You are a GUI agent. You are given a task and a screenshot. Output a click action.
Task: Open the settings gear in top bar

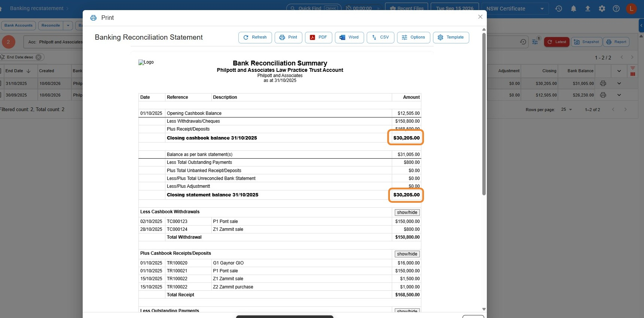602,9
